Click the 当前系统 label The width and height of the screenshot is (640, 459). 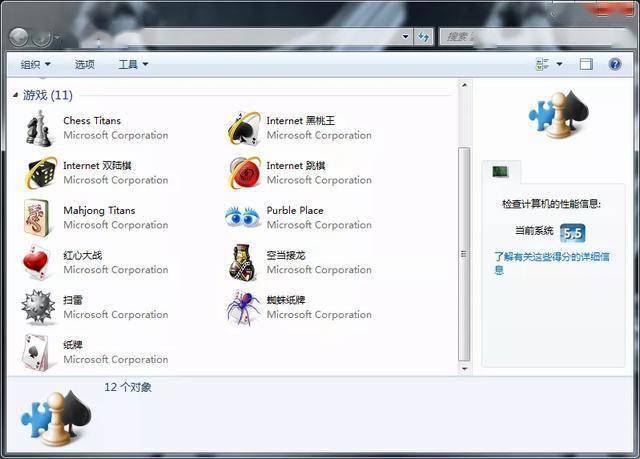click(x=534, y=231)
